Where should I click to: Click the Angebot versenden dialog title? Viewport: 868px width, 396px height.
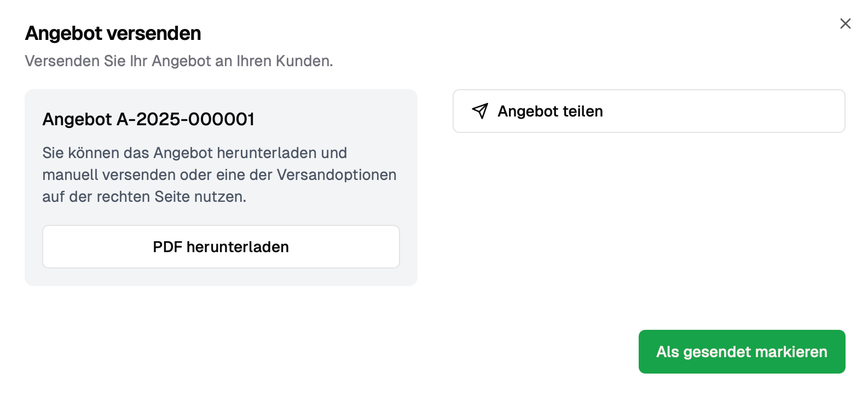click(113, 33)
